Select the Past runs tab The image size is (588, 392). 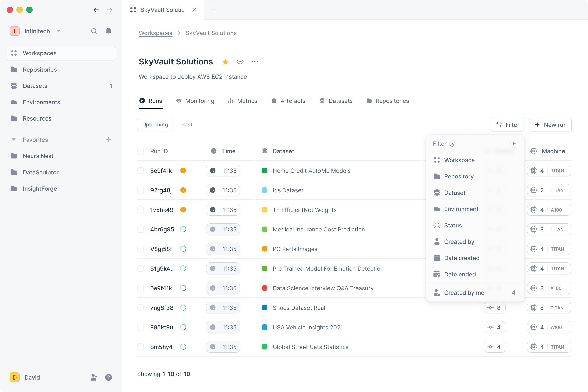tap(187, 124)
